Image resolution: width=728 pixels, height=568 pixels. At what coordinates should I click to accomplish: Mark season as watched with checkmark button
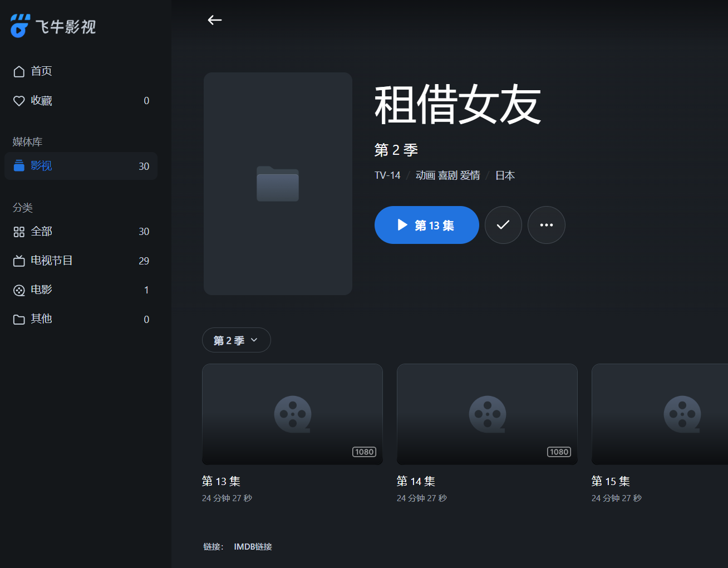[x=503, y=225]
